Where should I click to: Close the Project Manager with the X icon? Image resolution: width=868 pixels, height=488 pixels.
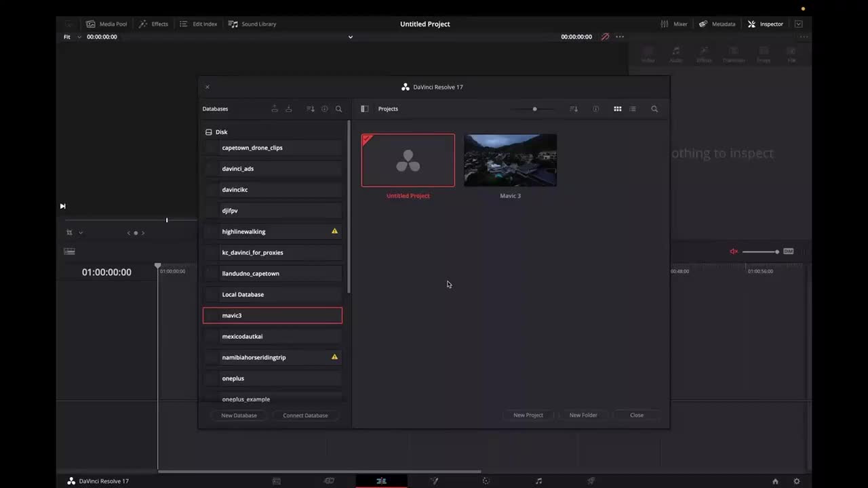(x=208, y=87)
